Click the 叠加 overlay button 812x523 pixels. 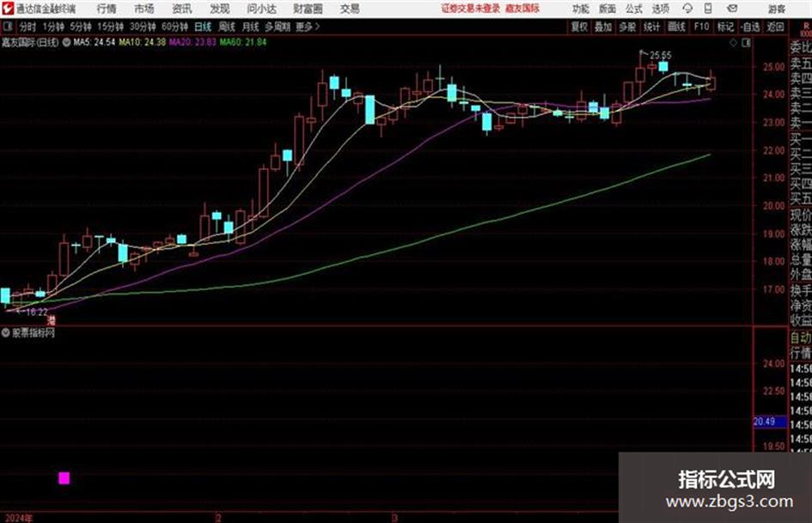tap(603, 27)
